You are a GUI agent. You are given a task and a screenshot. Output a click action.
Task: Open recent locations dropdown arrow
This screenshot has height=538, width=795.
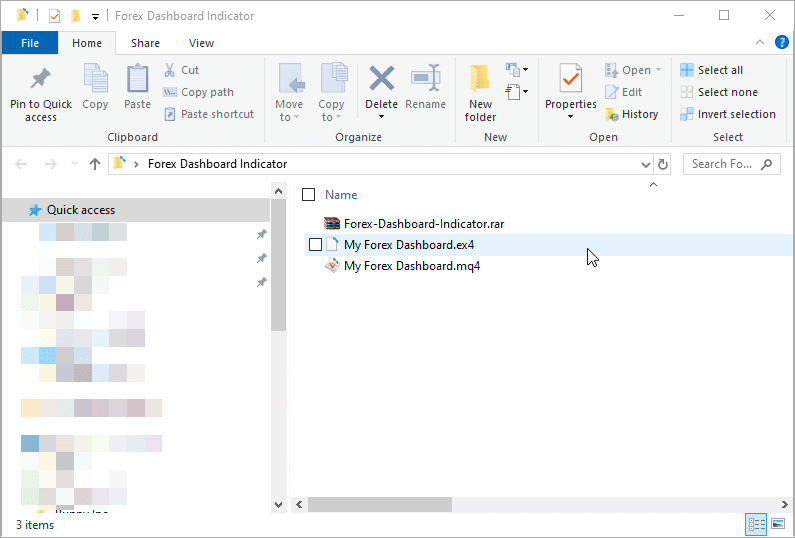[x=75, y=164]
